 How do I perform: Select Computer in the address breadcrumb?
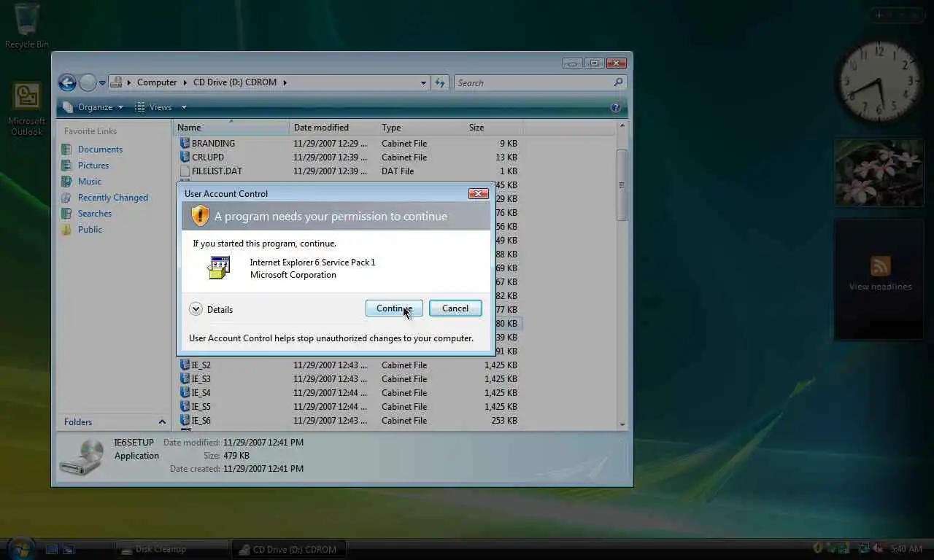[157, 82]
